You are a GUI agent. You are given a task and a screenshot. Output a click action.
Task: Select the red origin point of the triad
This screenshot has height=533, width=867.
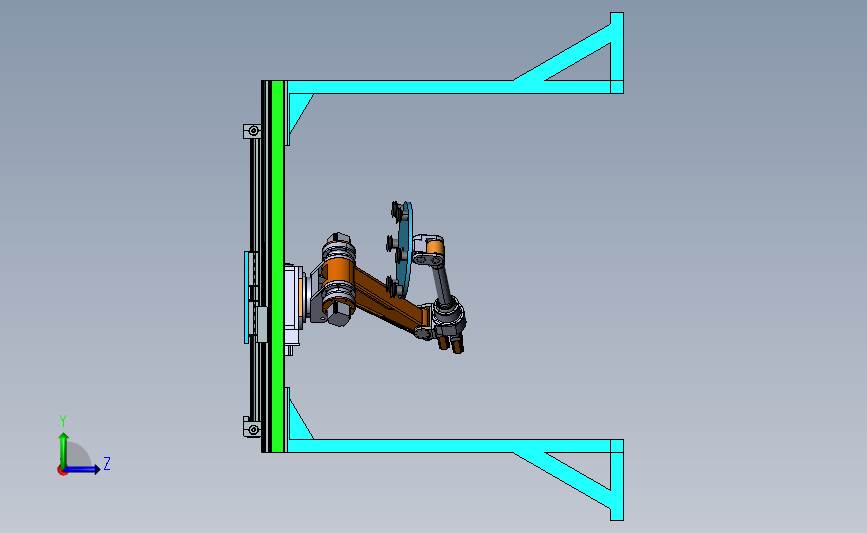coord(62,471)
